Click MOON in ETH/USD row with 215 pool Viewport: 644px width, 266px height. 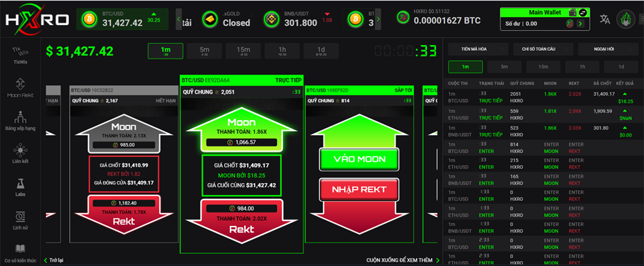(551, 167)
